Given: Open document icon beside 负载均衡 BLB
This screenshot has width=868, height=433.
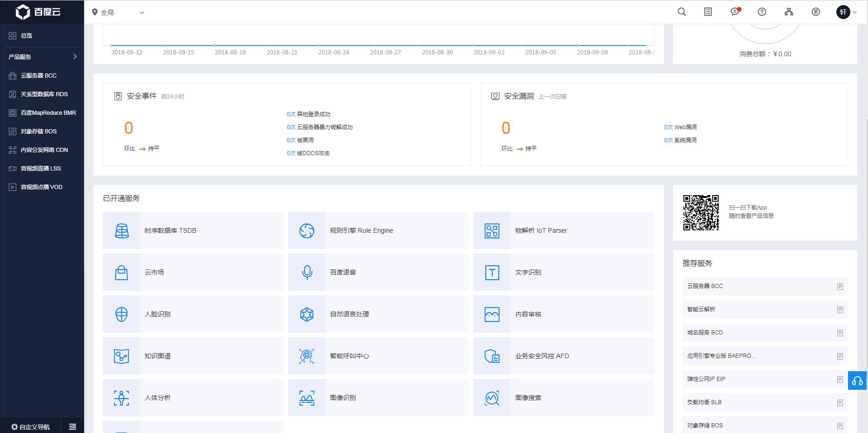Looking at the screenshot, I should tap(840, 403).
